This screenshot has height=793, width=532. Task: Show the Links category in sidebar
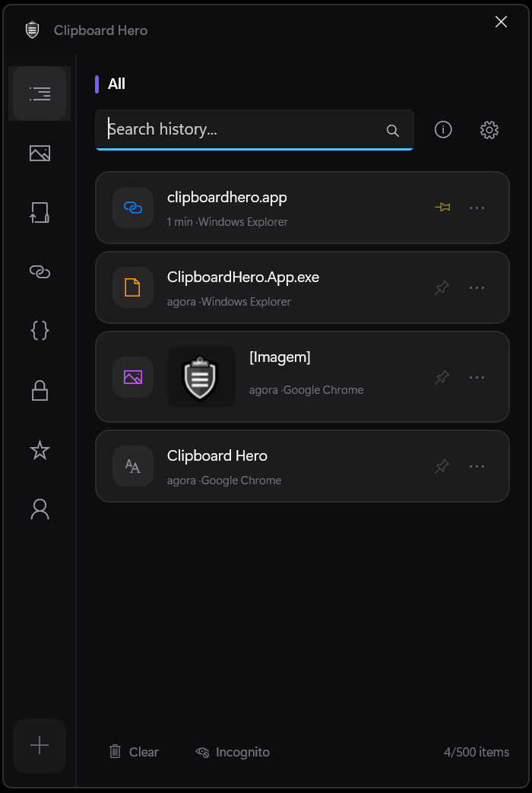40,271
